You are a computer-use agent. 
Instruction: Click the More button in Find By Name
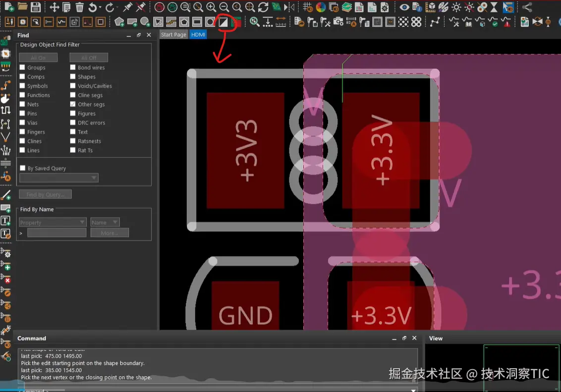(110, 233)
